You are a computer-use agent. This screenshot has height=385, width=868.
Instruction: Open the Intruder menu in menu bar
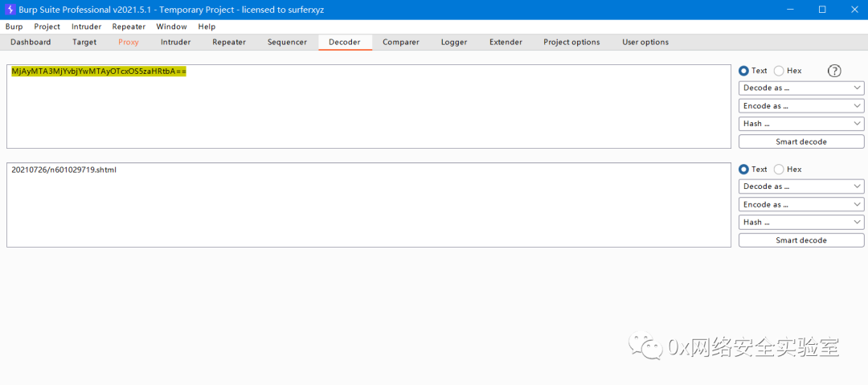(86, 27)
